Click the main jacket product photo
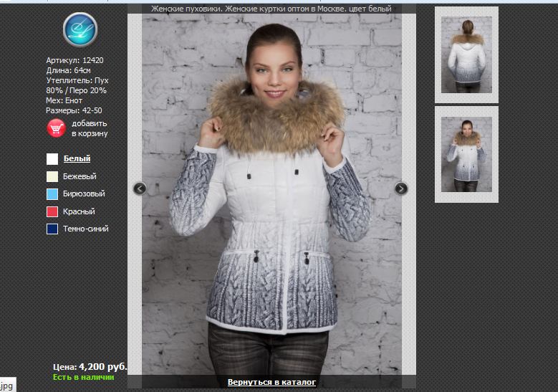The height and width of the screenshot is (392, 558). point(272,194)
